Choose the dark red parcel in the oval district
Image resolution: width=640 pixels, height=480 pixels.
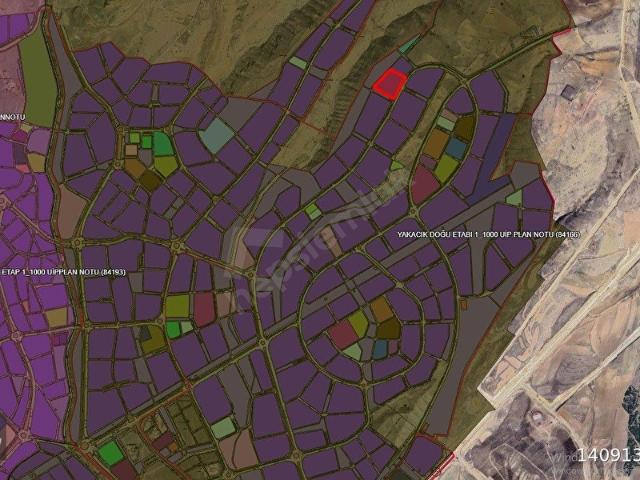coord(424,185)
